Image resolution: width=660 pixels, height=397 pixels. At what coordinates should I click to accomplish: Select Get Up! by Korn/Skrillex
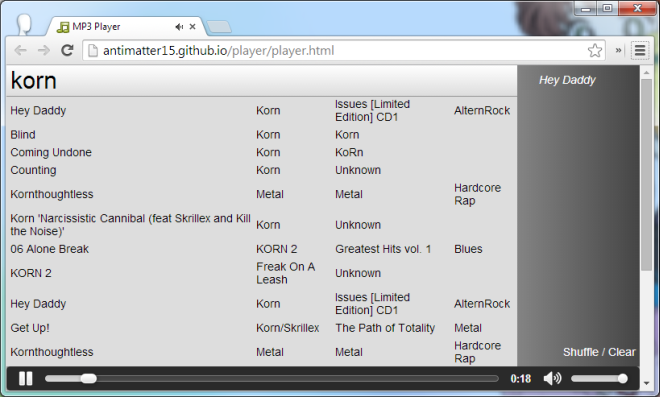pos(261,328)
